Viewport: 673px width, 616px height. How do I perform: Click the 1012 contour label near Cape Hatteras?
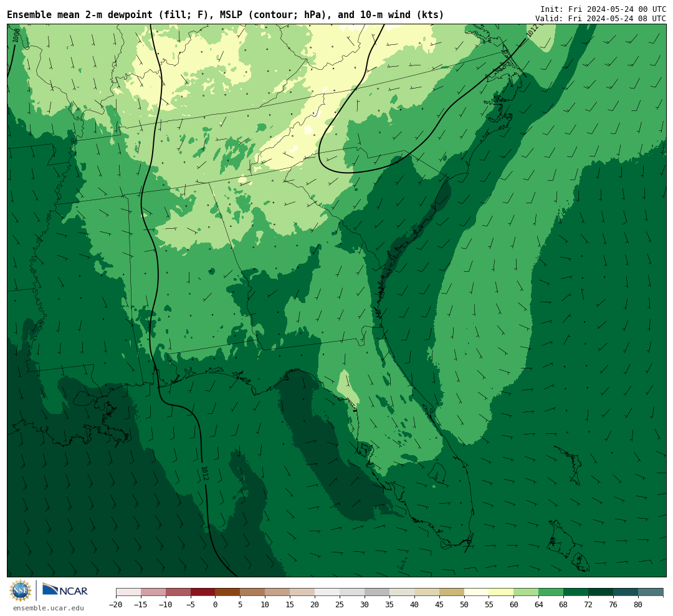(x=532, y=30)
